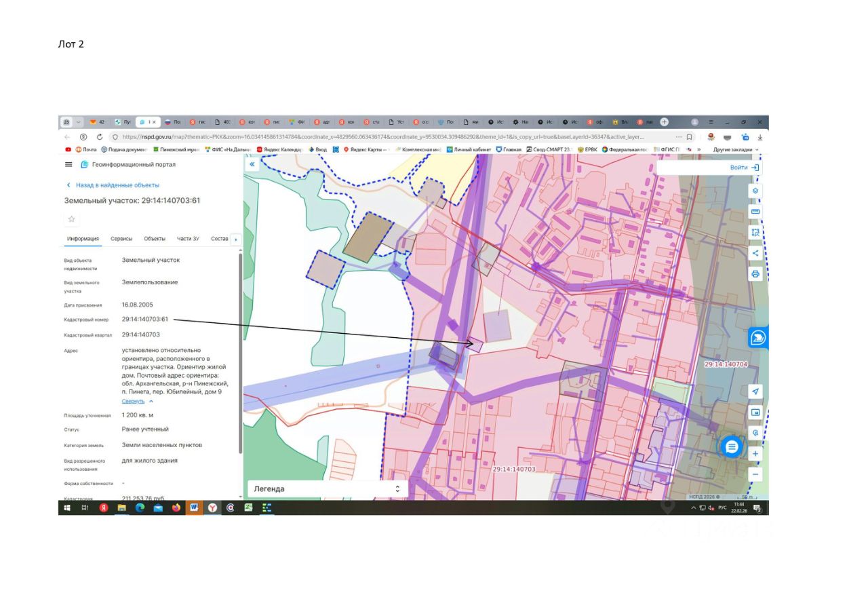
Task: Collapse the side panel with double chevron
Action: click(x=252, y=164)
